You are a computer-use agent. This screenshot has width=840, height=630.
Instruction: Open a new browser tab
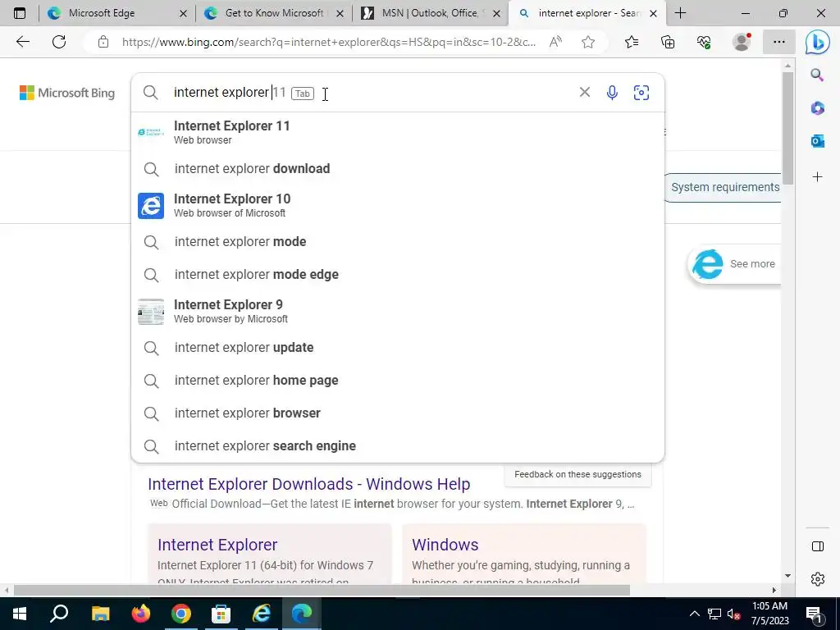pyautogui.click(x=680, y=13)
